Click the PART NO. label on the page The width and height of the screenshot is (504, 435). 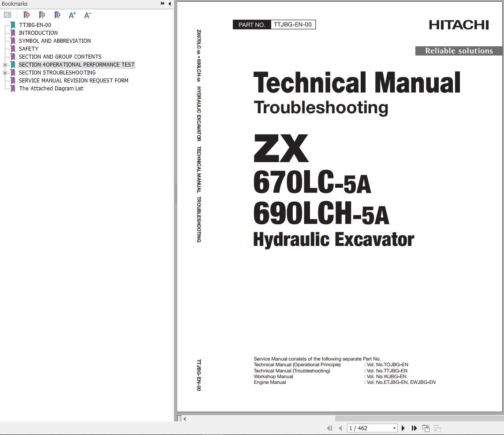point(252,25)
